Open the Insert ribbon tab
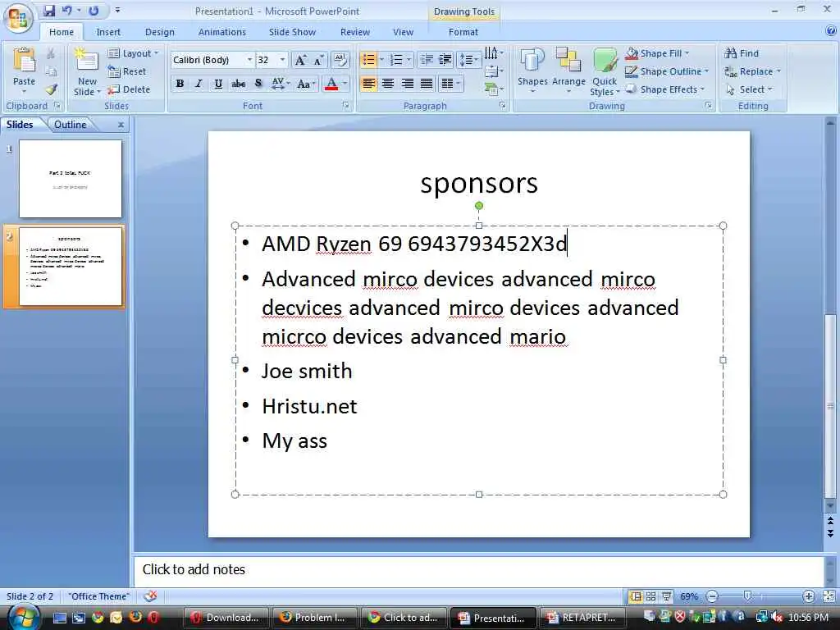The image size is (840, 630). (108, 32)
